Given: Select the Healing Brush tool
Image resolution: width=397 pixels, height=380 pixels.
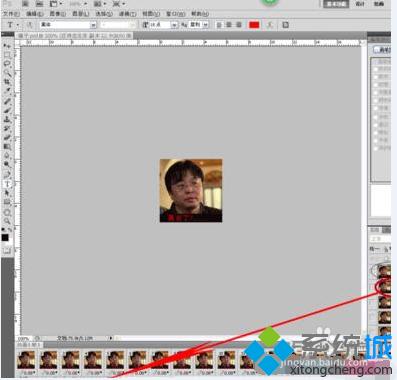Looking at the screenshot, I should pos(7,101).
